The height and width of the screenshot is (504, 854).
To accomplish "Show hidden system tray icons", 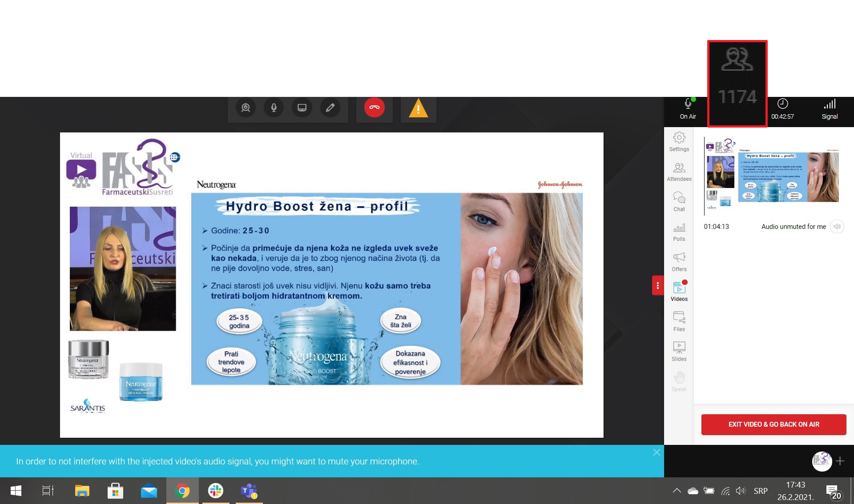I will [x=677, y=491].
